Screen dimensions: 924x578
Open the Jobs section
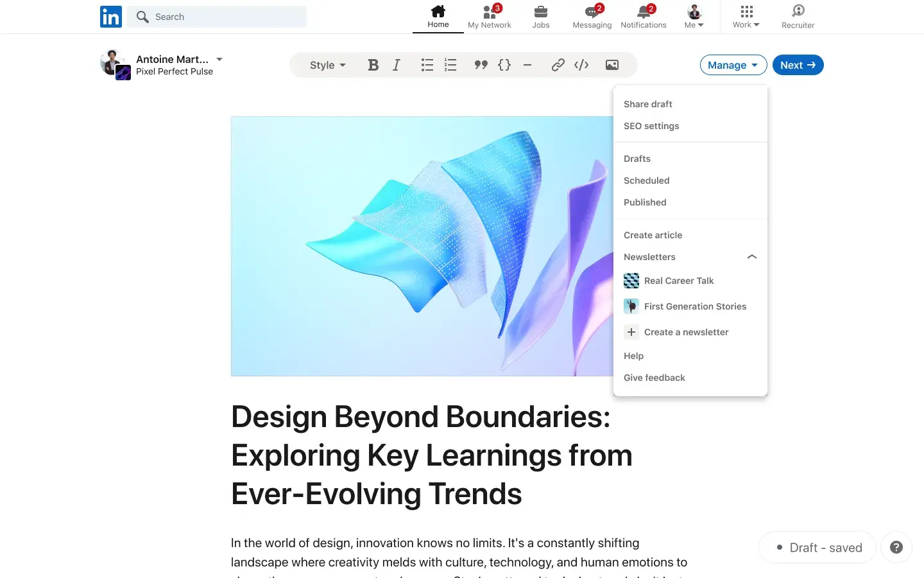point(541,17)
